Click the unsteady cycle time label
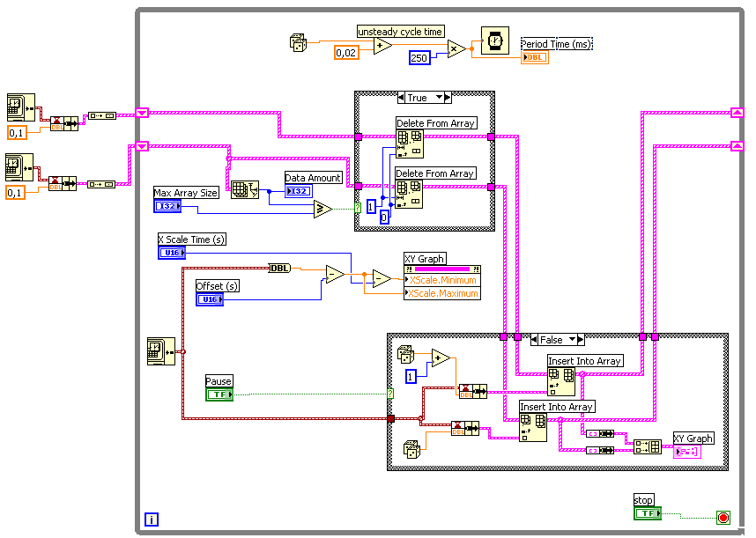 (400, 32)
